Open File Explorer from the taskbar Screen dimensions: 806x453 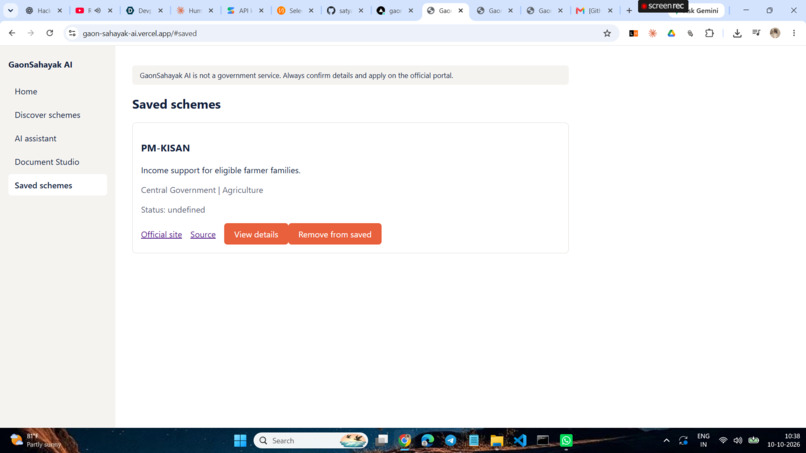click(497, 441)
